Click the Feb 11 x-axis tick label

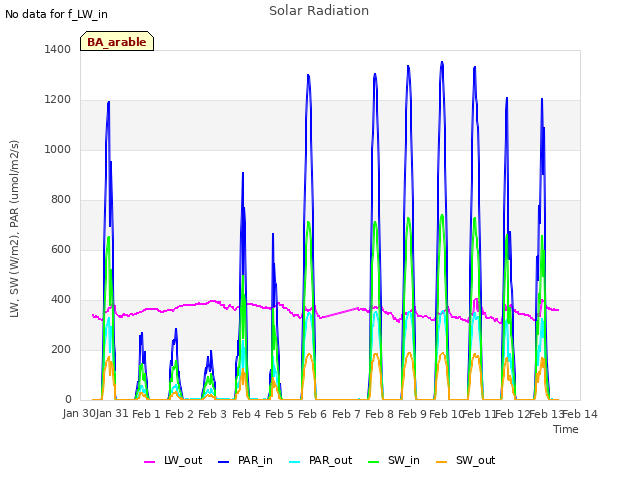click(478, 414)
